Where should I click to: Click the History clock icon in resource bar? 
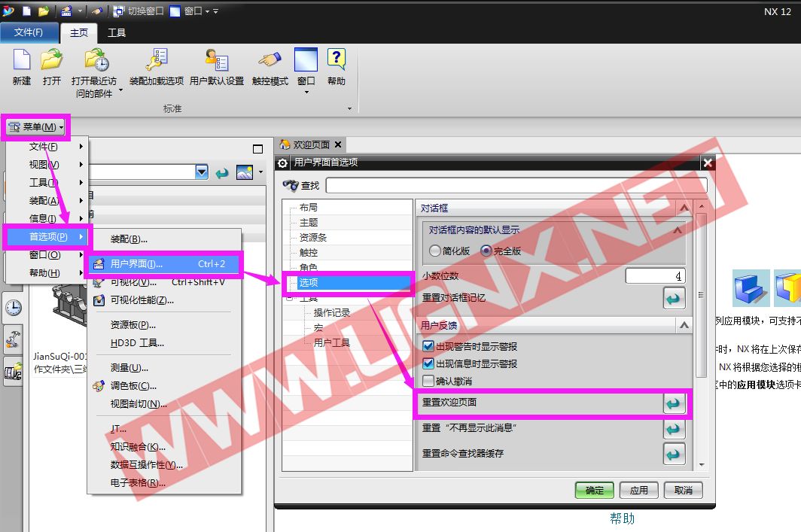click(x=14, y=308)
